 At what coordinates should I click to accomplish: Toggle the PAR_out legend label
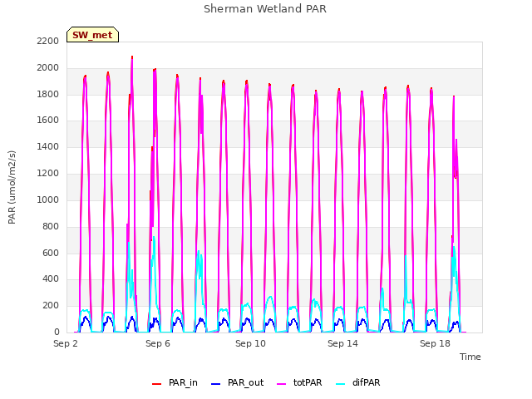tap(246, 382)
